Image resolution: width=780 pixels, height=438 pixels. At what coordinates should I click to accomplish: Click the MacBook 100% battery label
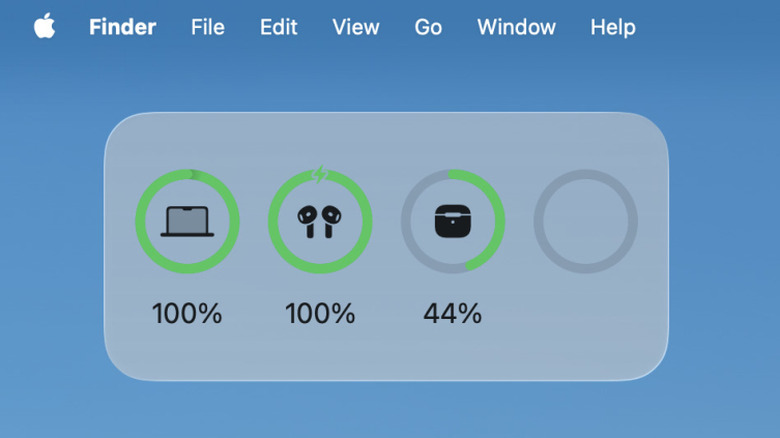pos(187,314)
